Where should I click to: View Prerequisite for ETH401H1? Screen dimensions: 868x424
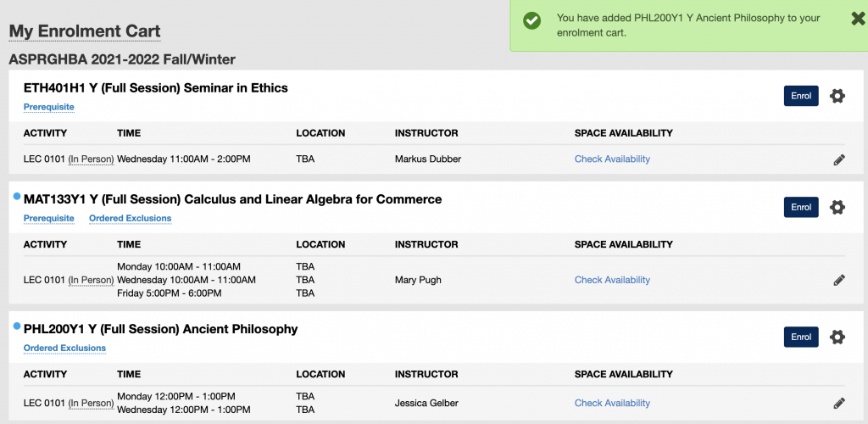[x=48, y=107]
